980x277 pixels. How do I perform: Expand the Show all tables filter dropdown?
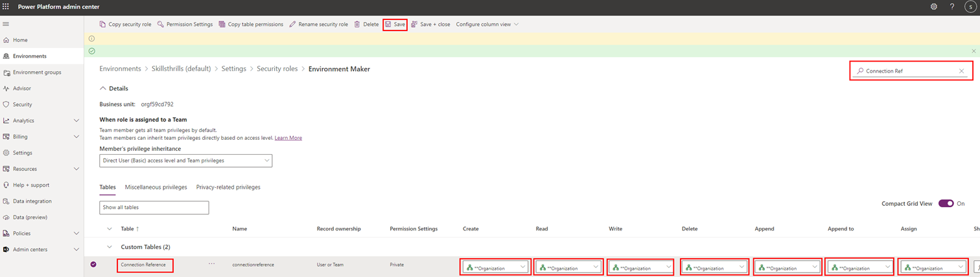coord(154,208)
